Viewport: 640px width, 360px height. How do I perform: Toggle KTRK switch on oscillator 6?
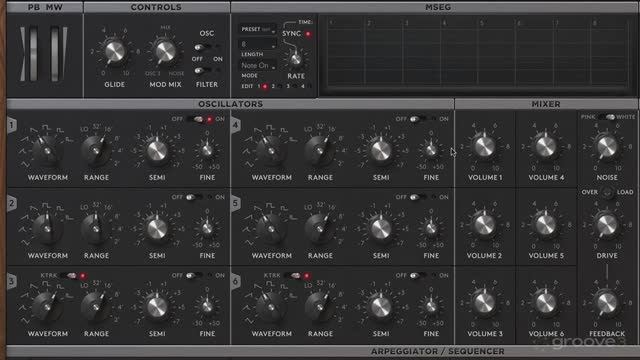point(298,276)
